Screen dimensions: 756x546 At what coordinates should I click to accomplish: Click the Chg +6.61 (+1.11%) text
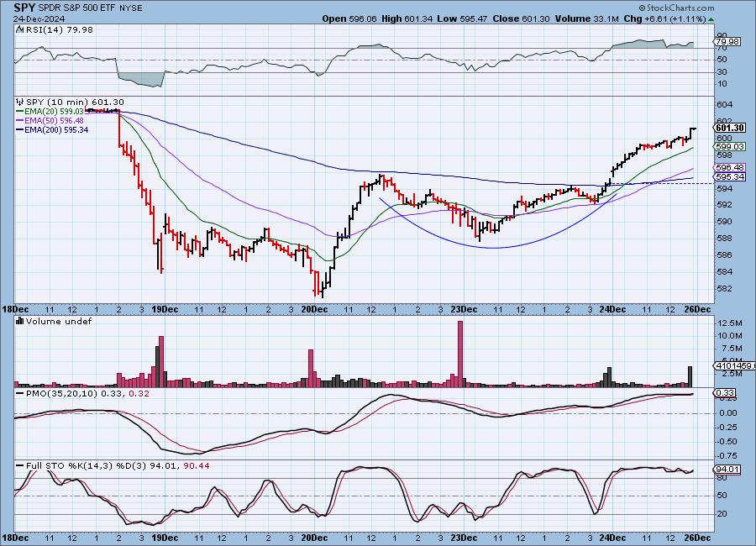(x=665, y=18)
